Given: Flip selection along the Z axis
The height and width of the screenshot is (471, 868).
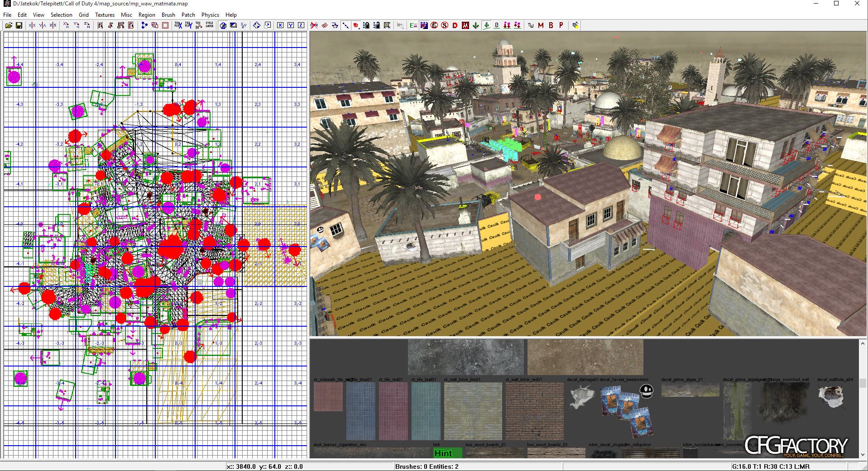Looking at the screenshot, I should coord(53,25).
